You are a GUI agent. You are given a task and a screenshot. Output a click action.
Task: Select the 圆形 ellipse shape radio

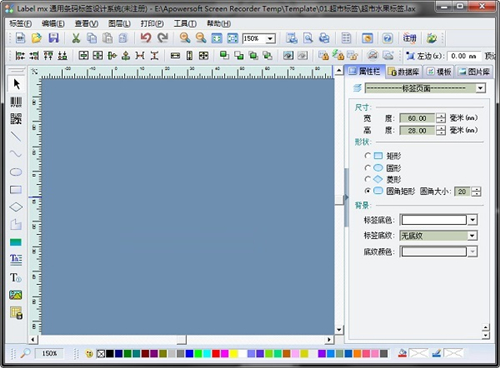click(368, 168)
